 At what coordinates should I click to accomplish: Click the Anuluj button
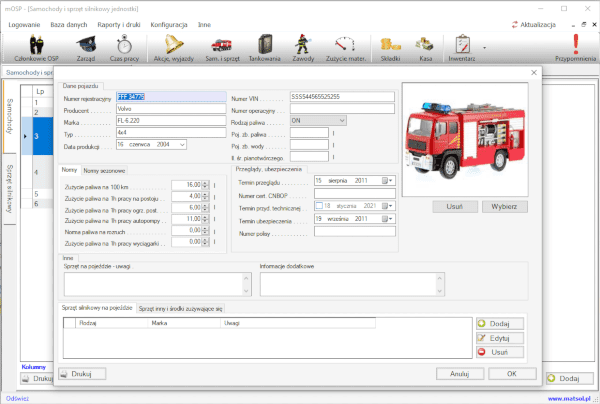[460, 374]
